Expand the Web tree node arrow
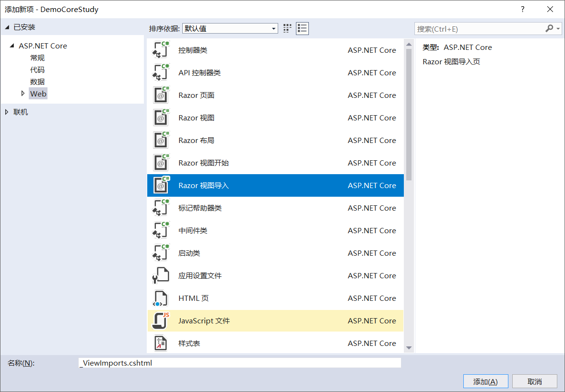565x392 pixels. click(23, 94)
